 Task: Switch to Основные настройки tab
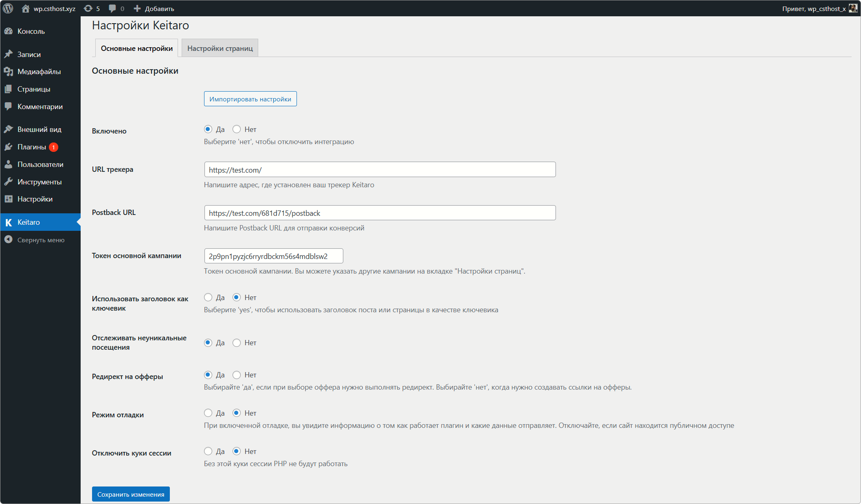coord(137,48)
